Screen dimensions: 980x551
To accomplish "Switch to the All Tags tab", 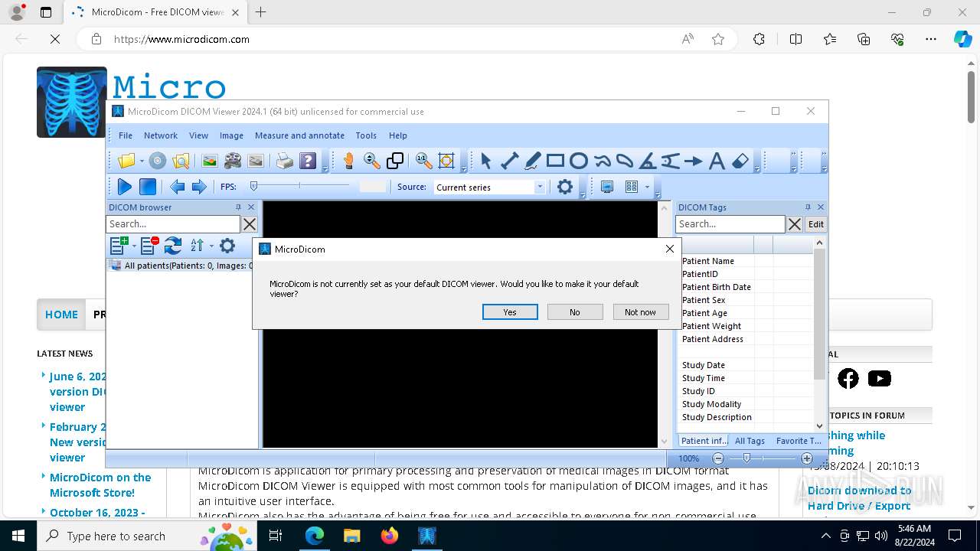I will click(750, 441).
